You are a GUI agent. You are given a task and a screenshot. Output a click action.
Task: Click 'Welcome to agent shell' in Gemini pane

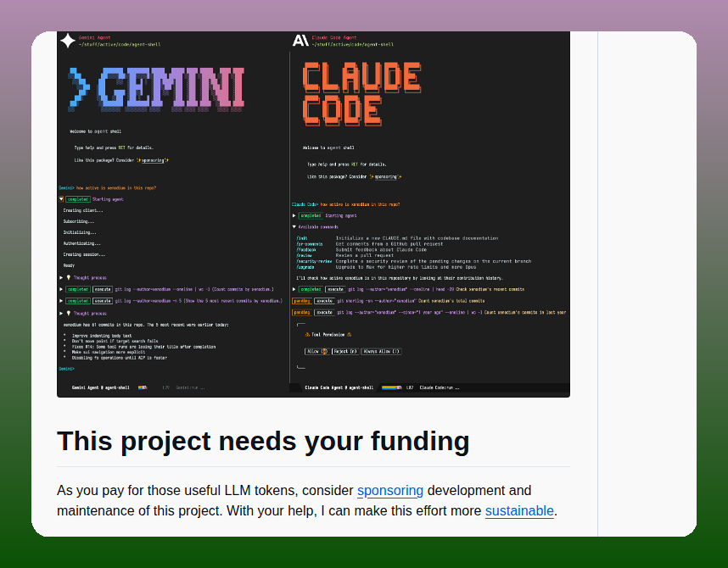(x=96, y=131)
